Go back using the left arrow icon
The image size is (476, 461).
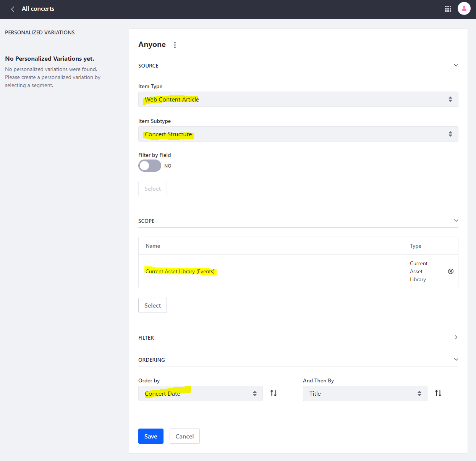coord(13,9)
